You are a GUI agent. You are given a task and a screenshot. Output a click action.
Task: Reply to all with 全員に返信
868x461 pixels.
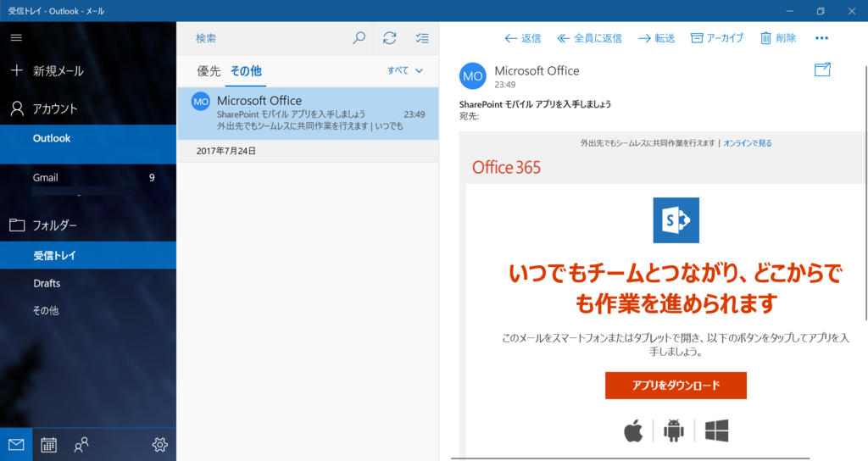pos(590,38)
